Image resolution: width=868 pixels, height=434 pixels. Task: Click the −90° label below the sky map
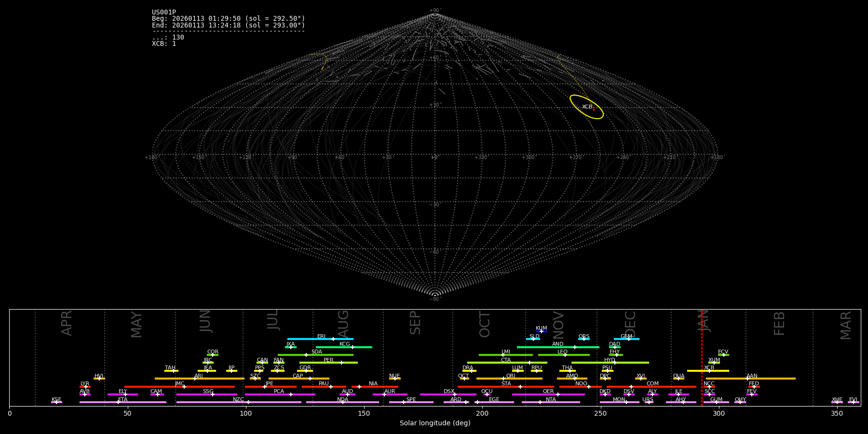click(x=434, y=299)
